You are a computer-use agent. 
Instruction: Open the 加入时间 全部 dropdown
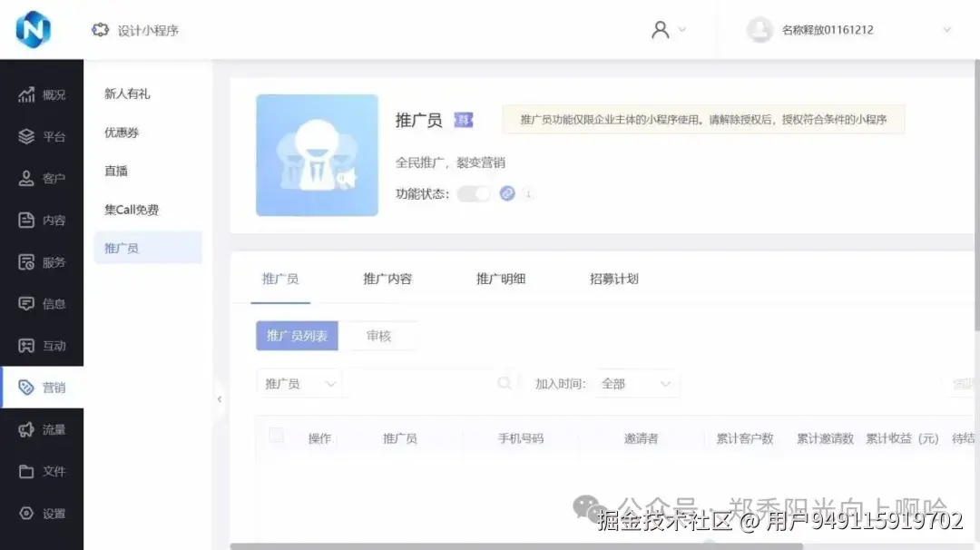click(x=637, y=383)
